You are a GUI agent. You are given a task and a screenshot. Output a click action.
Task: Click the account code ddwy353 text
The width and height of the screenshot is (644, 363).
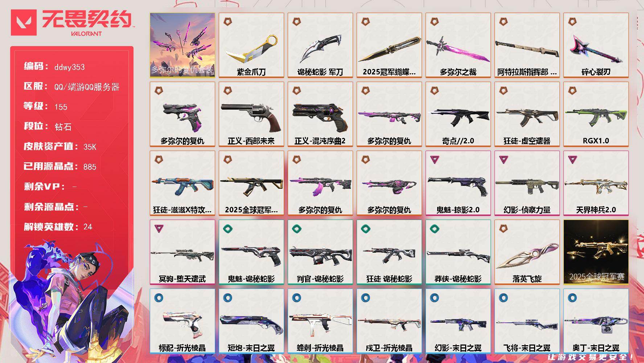point(69,67)
